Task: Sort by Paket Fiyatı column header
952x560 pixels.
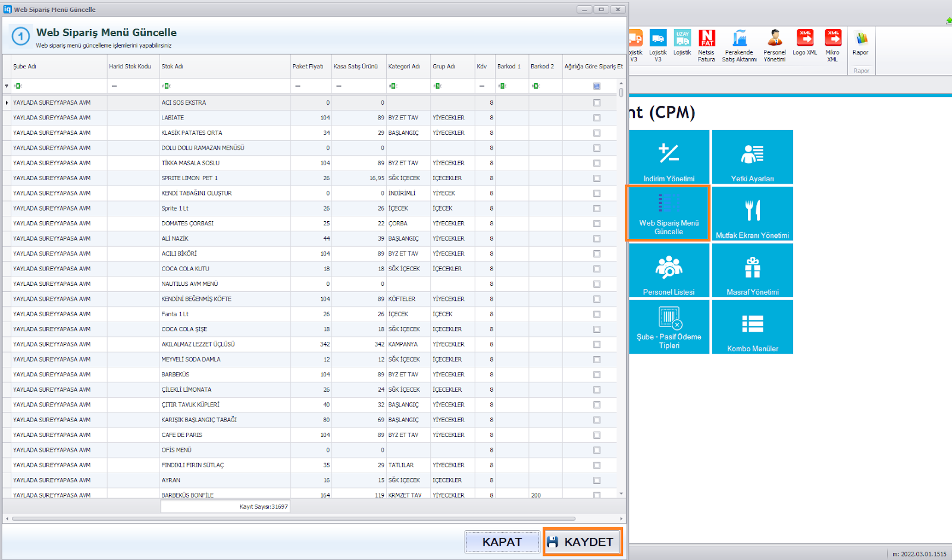Action: (x=311, y=67)
